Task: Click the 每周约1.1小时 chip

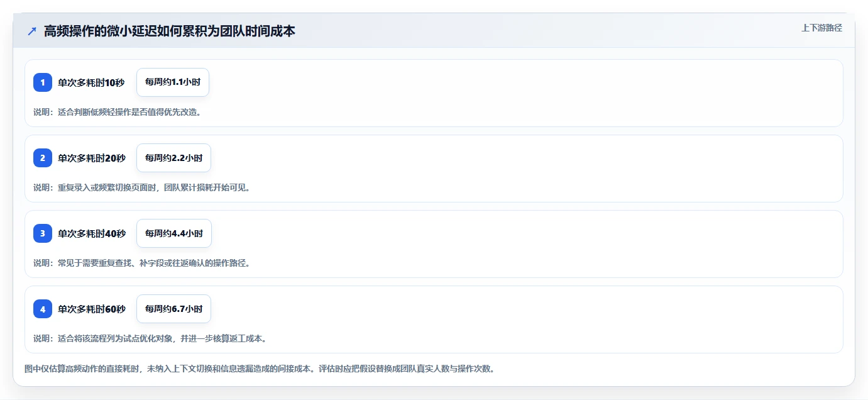Action: click(173, 82)
